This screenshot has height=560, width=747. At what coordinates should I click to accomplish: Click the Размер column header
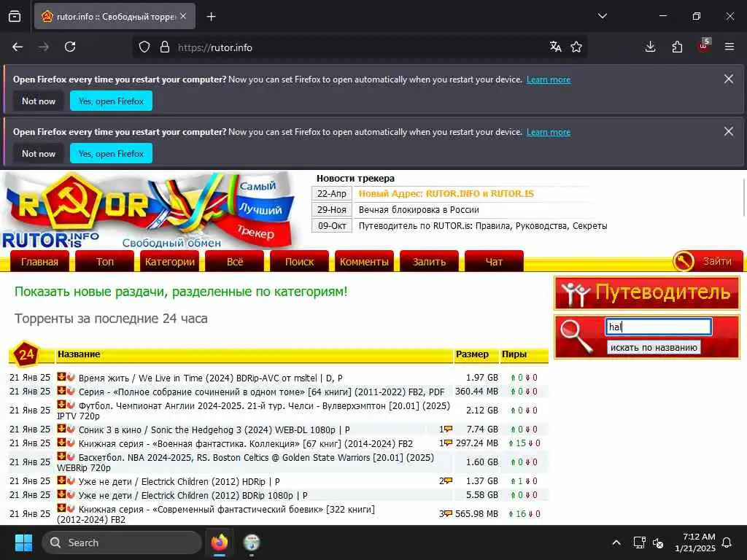click(472, 354)
